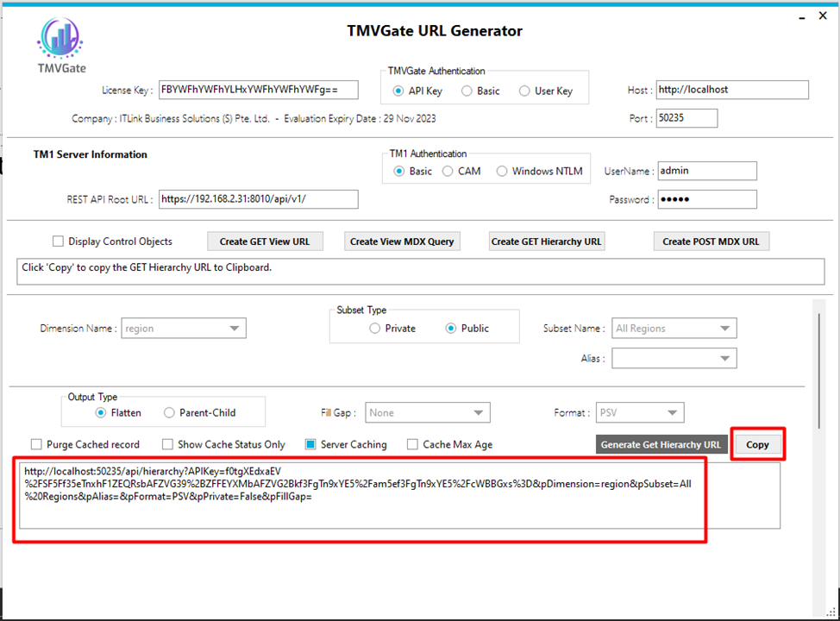Click the 'Evaluation Expiry Date : 29 Nov 2023' text

(360, 119)
